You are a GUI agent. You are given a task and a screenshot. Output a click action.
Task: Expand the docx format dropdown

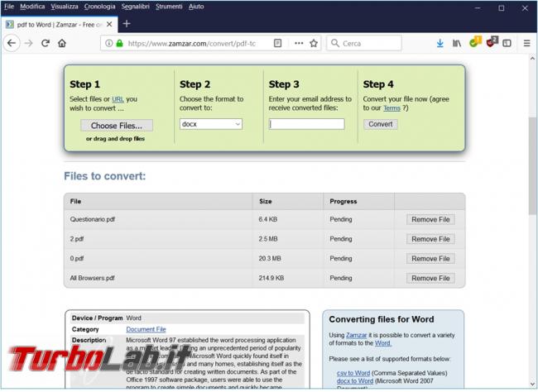(211, 124)
